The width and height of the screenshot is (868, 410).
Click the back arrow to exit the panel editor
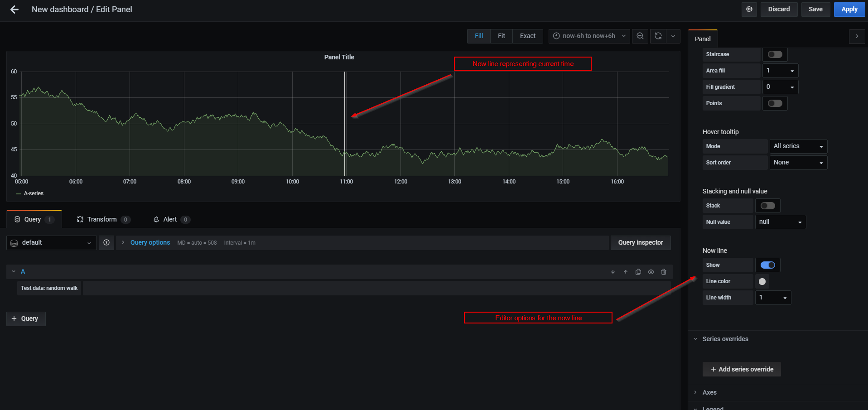14,9
